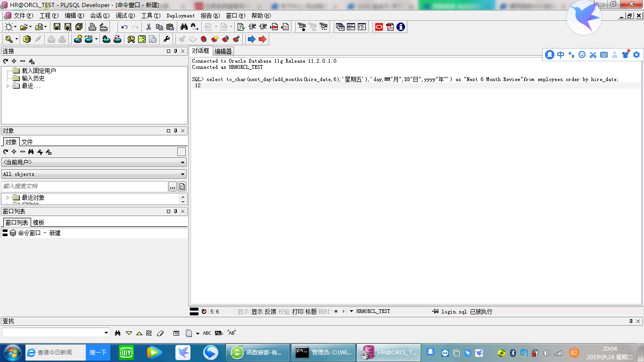Viewport: 644px width, 362px height.
Task: Toggle the 标题 option in status bar
Action: [311, 312]
